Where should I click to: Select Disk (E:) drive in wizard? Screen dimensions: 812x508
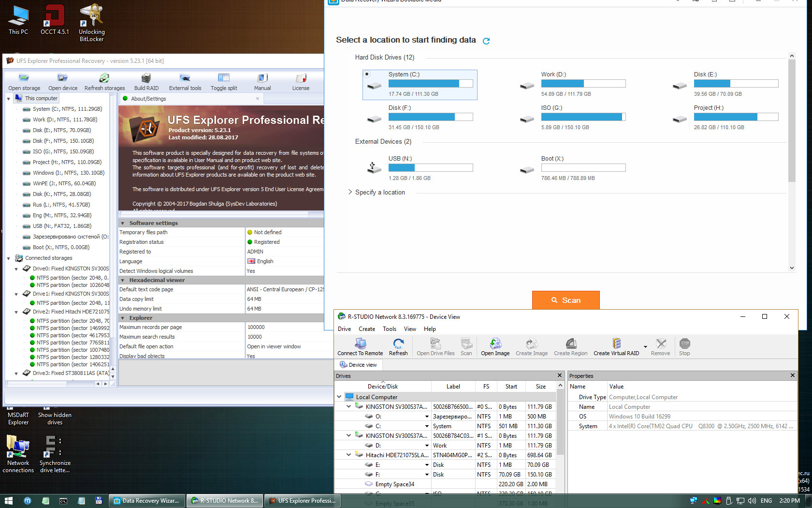725,84
